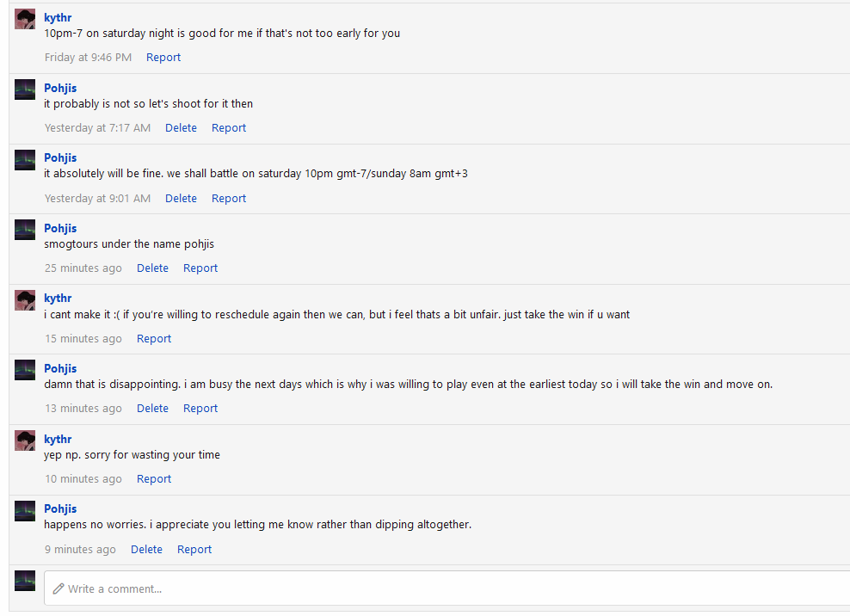Image resolution: width=850 pixels, height=616 pixels.
Task: Click into the 'Write a comment...' field
Action: click(447, 588)
